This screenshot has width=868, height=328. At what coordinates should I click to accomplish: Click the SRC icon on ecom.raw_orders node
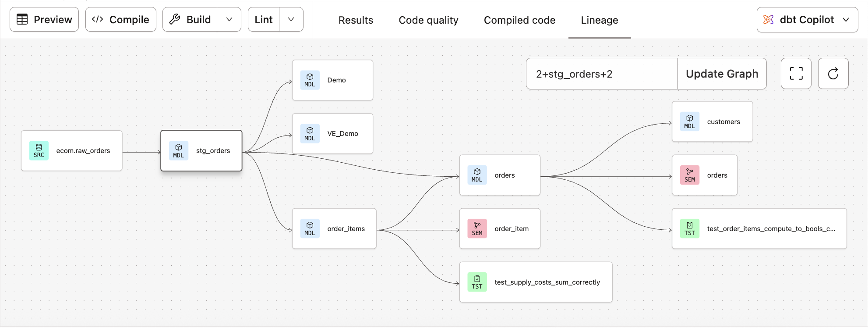coord(39,151)
